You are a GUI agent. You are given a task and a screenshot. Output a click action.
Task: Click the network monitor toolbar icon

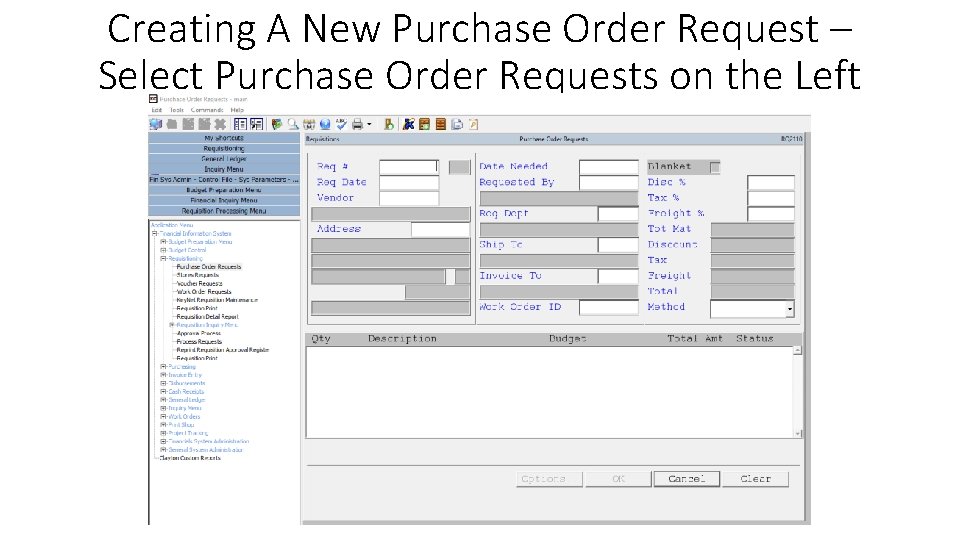tap(156, 124)
